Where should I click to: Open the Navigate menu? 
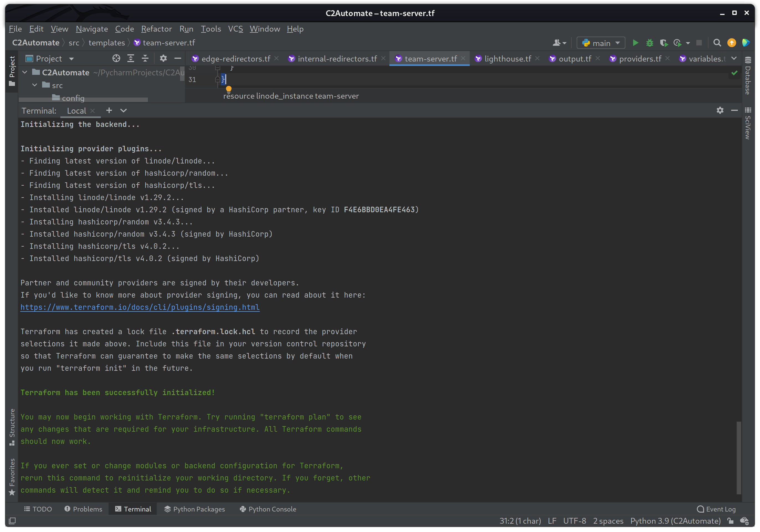pyautogui.click(x=92, y=28)
